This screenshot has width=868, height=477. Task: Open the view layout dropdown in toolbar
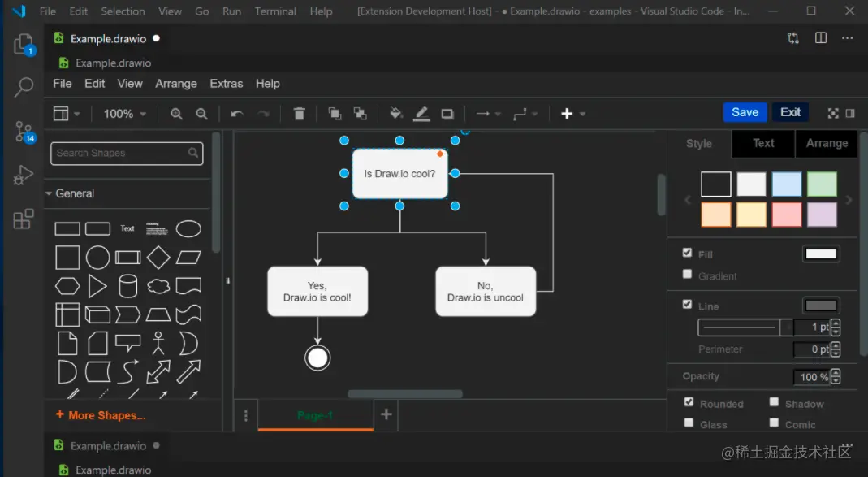(67, 114)
